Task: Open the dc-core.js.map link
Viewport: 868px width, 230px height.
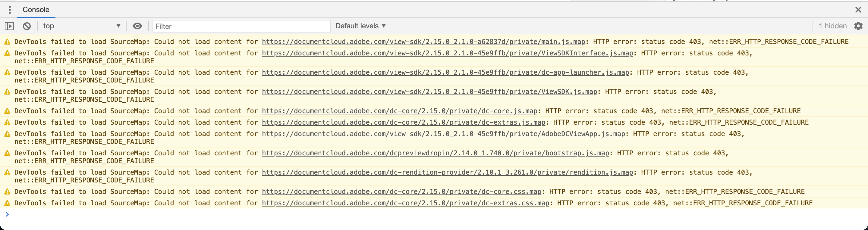Action: pos(399,111)
